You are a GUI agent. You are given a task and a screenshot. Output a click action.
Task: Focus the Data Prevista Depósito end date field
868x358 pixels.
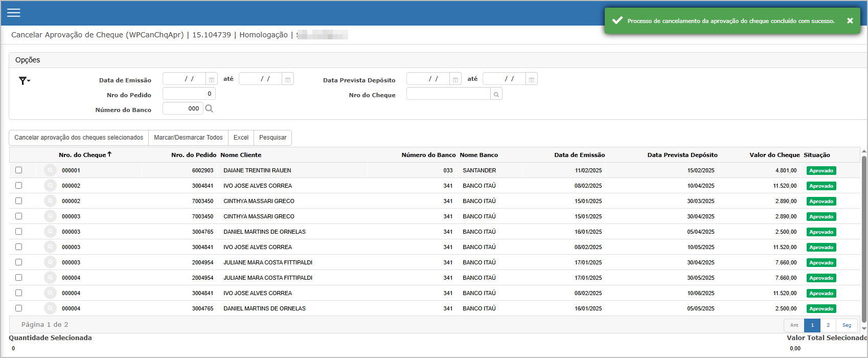click(505, 79)
